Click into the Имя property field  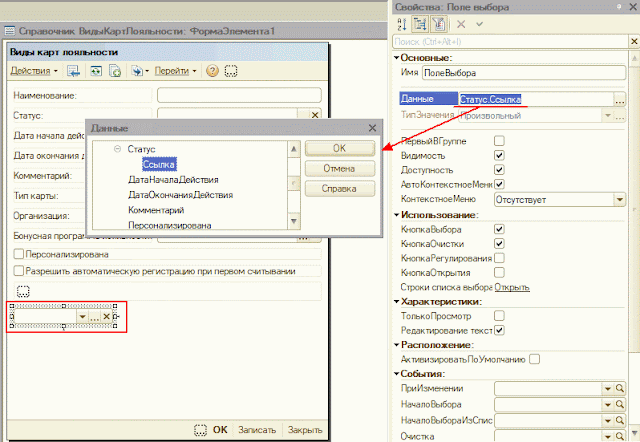(524, 73)
